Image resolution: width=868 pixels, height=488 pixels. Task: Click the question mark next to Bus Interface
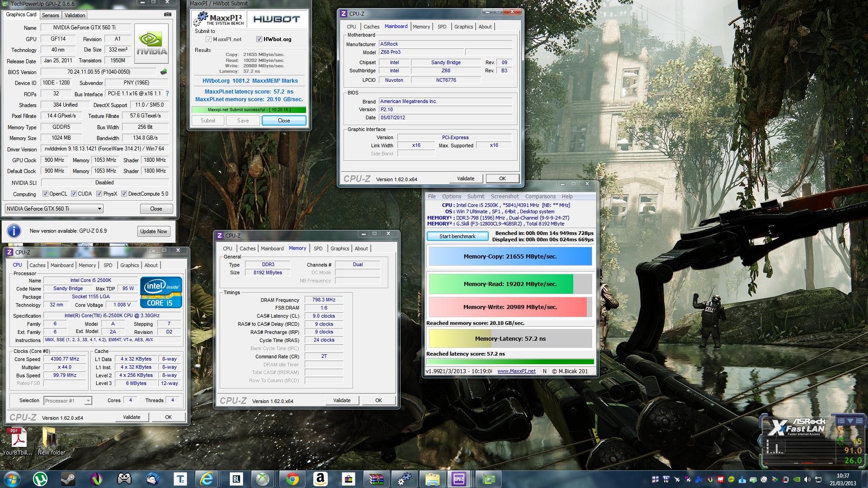click(x=167, y=94)
